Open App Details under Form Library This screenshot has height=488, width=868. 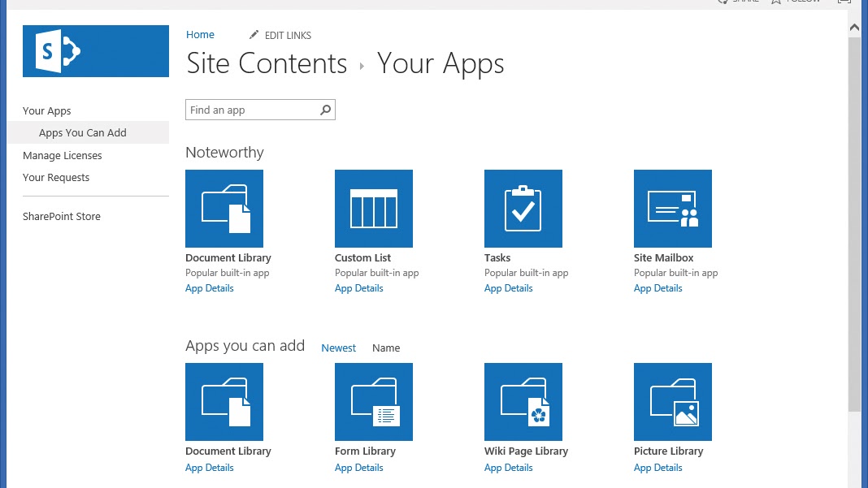pyautogui.click(x=358, y=468)
